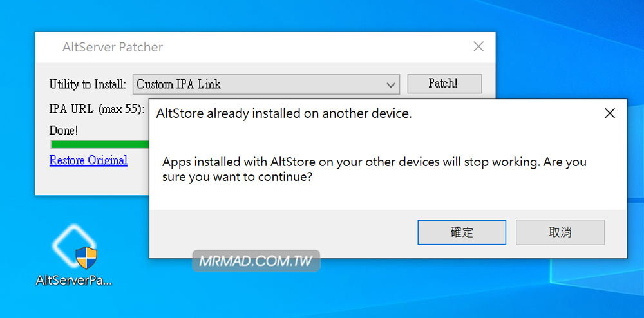The height and width of the screenshot is (318, 644).
Task: Click the Patch! button
Action: [x=444, y=84]
